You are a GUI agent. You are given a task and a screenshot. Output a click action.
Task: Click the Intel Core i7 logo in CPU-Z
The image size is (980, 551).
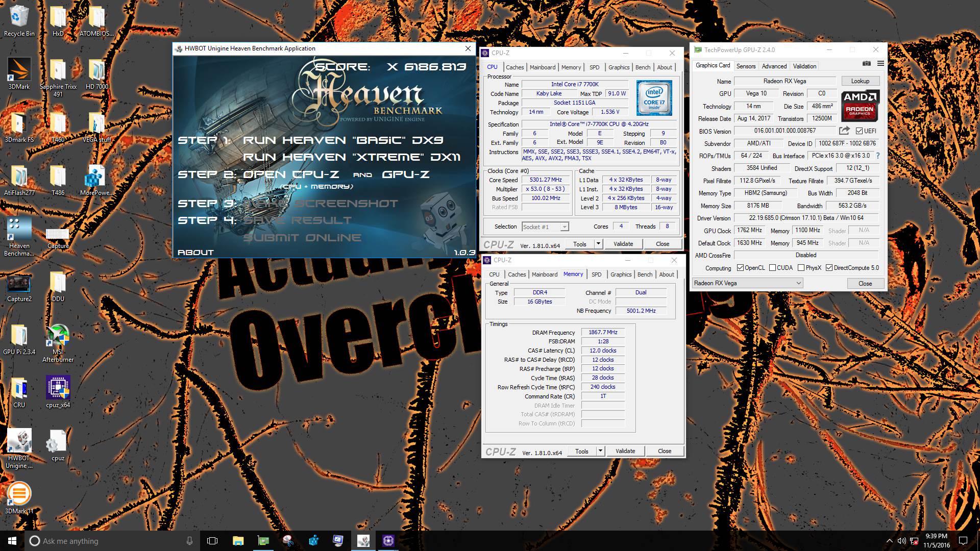[654, 98]
